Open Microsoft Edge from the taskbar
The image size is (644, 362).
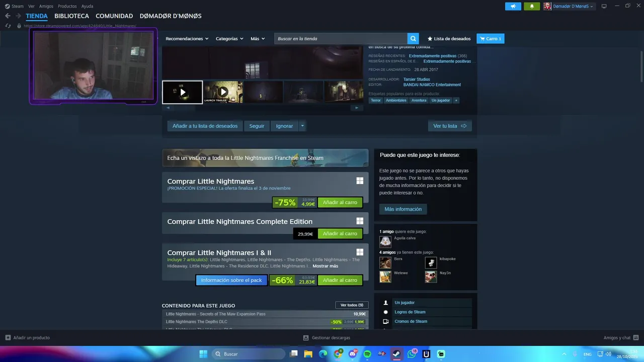[323, 354]
